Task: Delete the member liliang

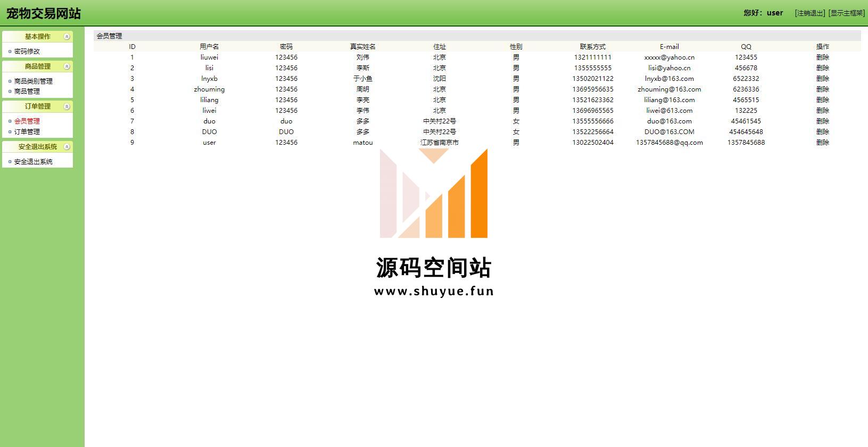Action: pos(823,100)
